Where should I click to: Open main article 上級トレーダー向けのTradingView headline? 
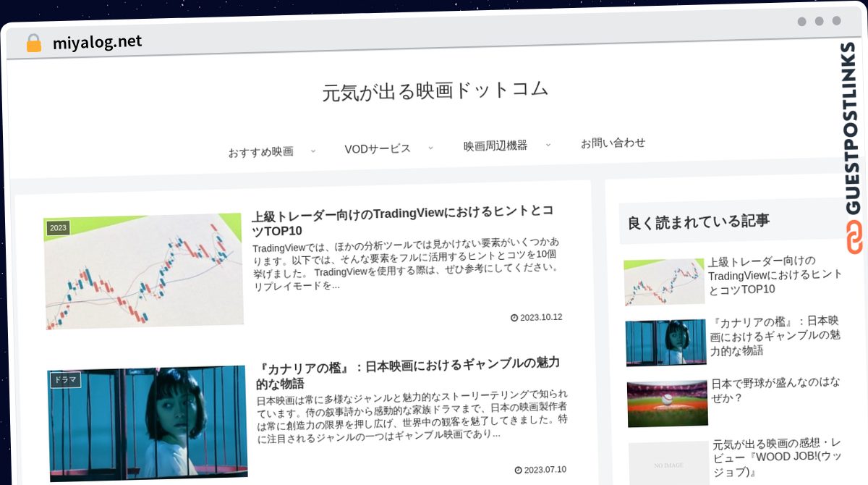coord(403,219)
